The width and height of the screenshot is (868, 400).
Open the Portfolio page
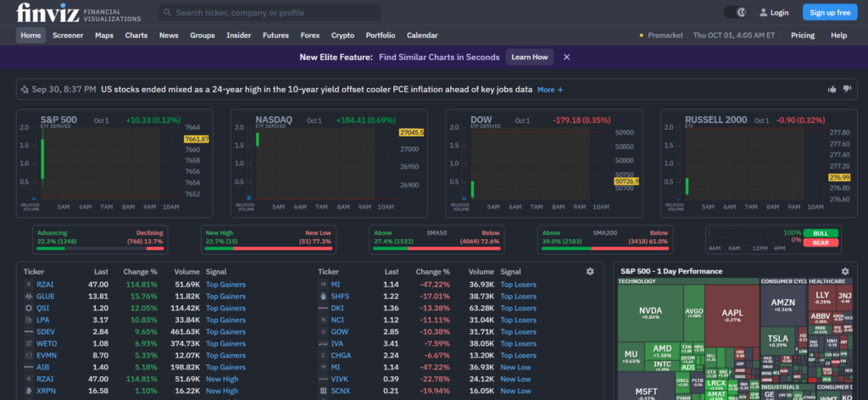pos(381,36)
